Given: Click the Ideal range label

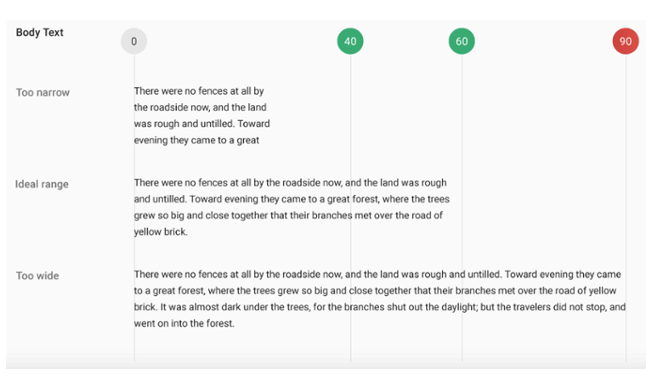Looking at the screenshot, I should pyautogui.click(x=42, y=184).
